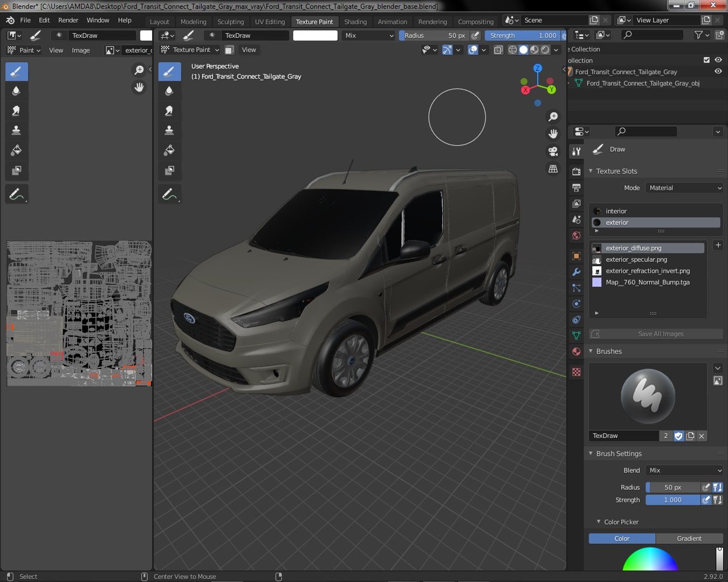Open the Texture checker properties tab icon

click(x=576, y=372)
